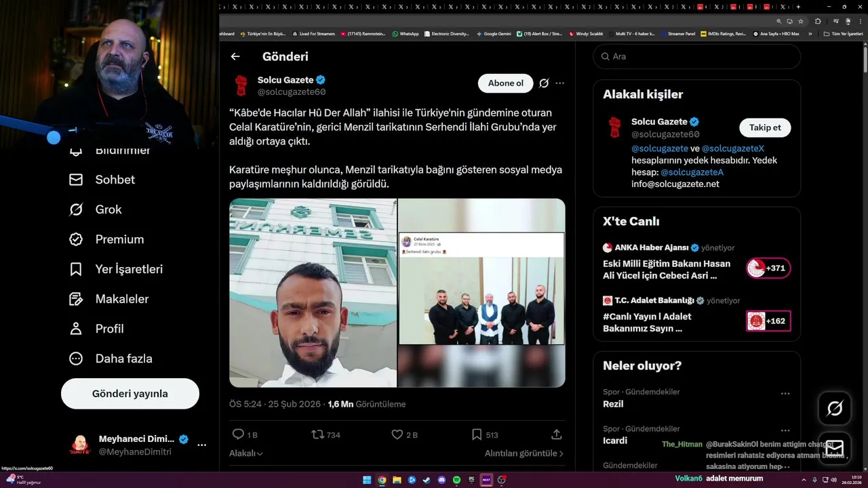This screenshot has width=868, height=488.
Task: Open the Rezil trending topic
Action: click(x=613, y=404)
